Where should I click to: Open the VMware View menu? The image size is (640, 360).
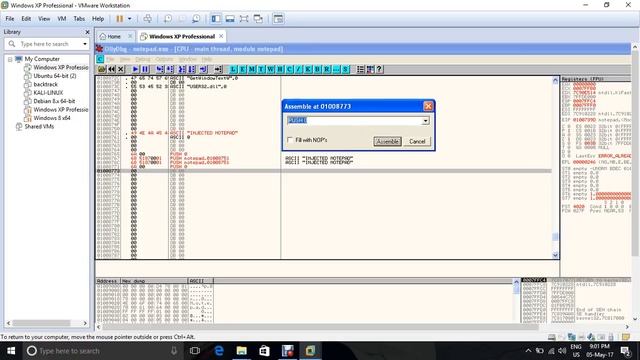pyautogui.click(x=44, y=19)
